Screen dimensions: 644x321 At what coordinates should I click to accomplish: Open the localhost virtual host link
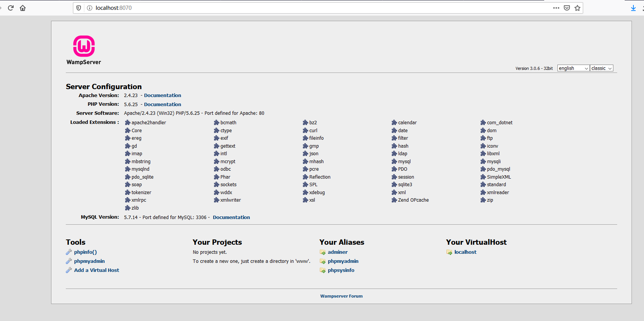pyautogui.click(x=466, y=252)
